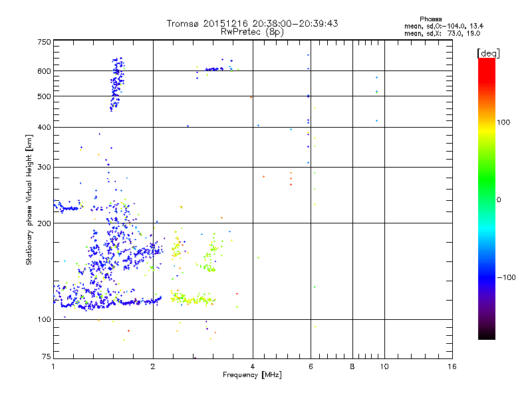
Task: Click the x-axis tick label '10'
Action: (384, 366)
